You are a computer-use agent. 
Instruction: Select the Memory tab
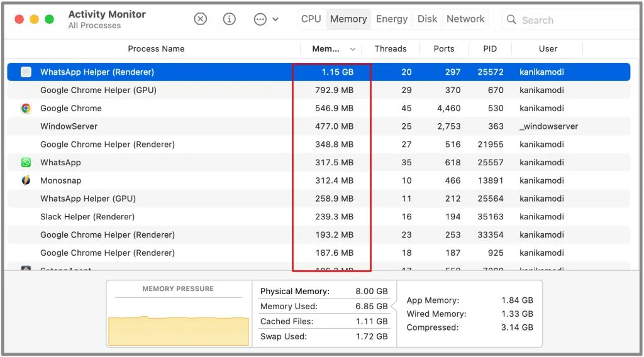point(348,19)
